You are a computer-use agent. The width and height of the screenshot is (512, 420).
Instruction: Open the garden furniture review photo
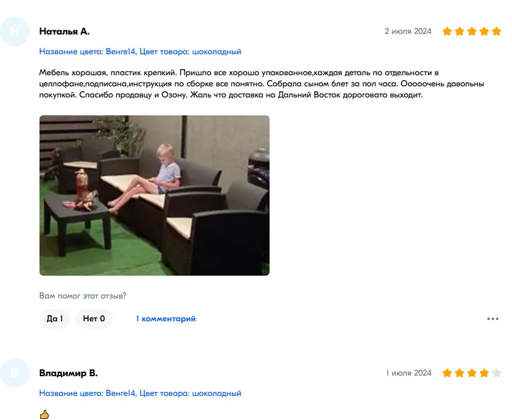154,196
